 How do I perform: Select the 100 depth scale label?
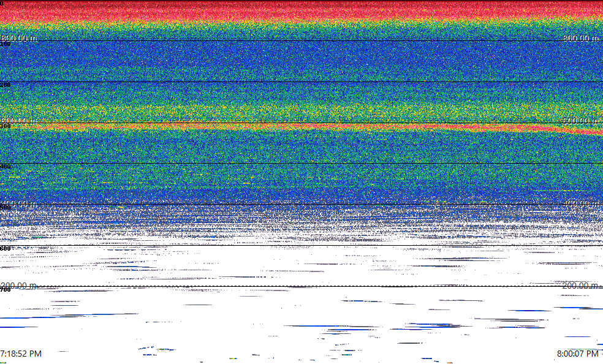click(x=6, y=44)
